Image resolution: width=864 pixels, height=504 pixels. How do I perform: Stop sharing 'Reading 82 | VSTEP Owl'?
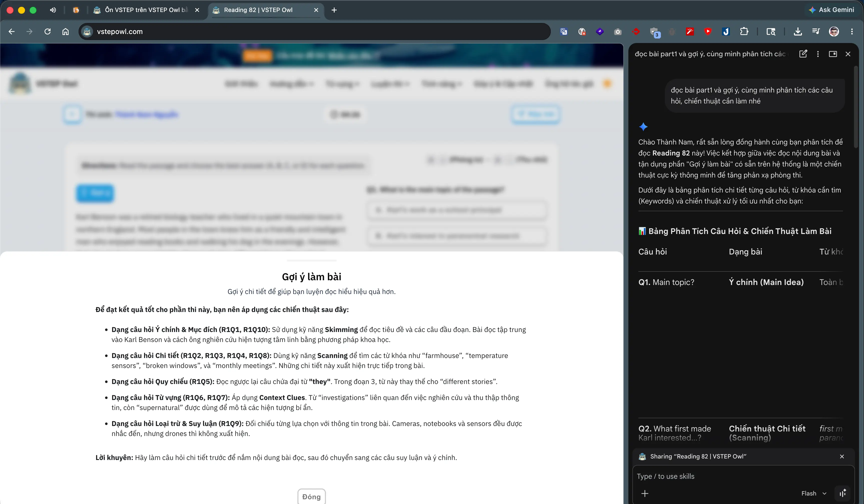[842, 456]
